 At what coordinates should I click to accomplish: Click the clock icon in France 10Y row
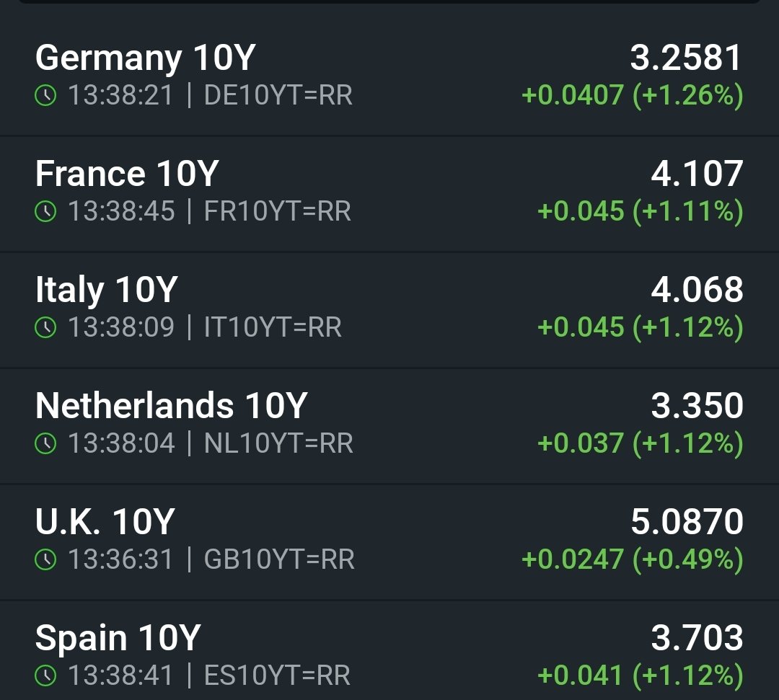pos(45,211)
